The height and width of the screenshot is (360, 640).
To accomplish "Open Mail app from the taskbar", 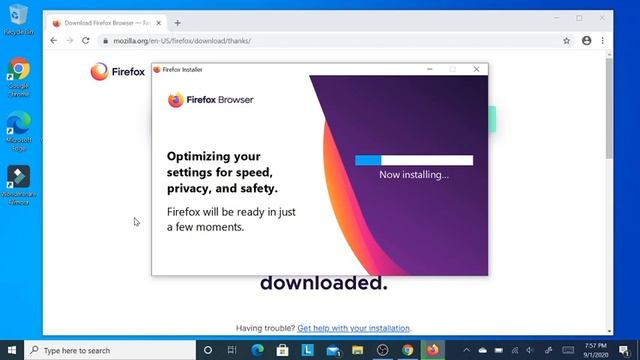I will tap(333, 350).
